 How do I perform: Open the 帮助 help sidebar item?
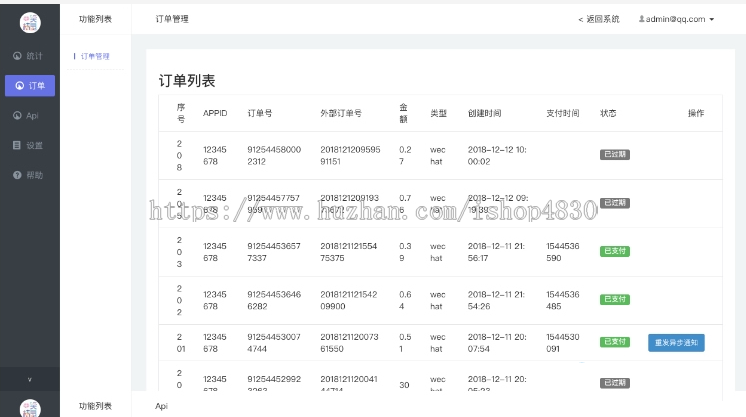pos(28,175)
